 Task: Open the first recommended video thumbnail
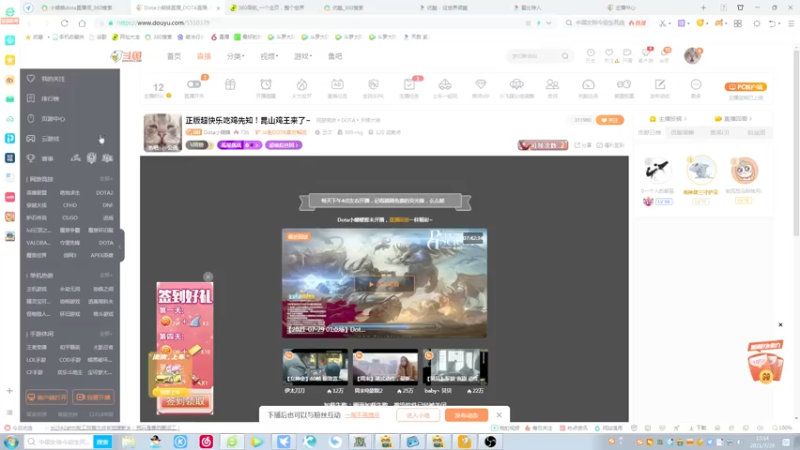click(315, 367)
